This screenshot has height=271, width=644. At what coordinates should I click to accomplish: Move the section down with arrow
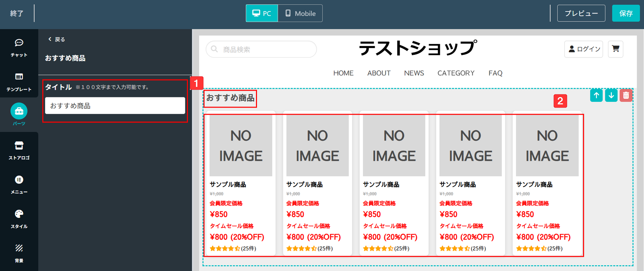click(x=611, y=95)
